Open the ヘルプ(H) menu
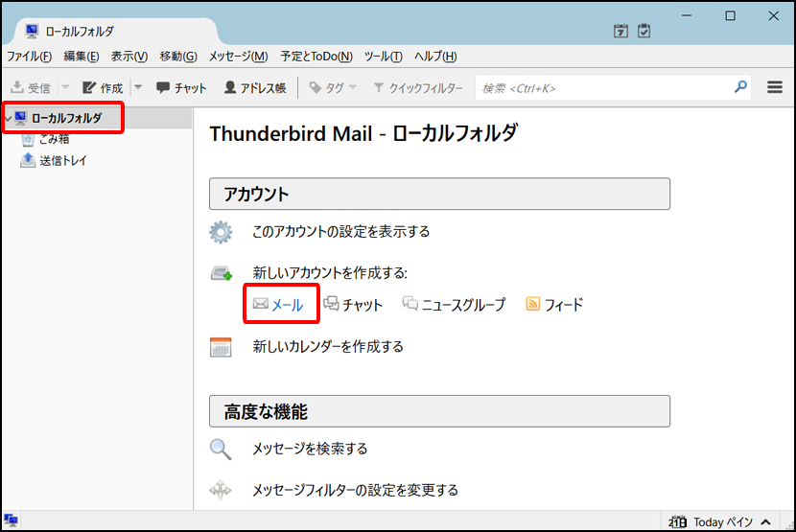The width and height of the screenshot is (796, 532). tap(435, 57)
